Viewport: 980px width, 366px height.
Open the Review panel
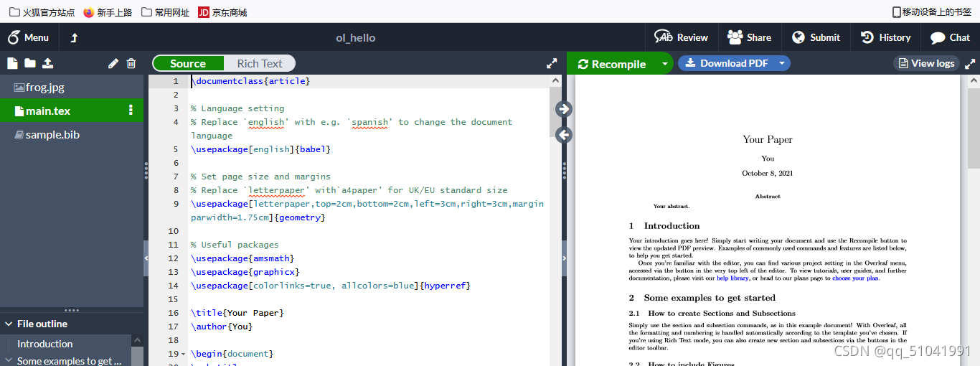pos(682,37)
